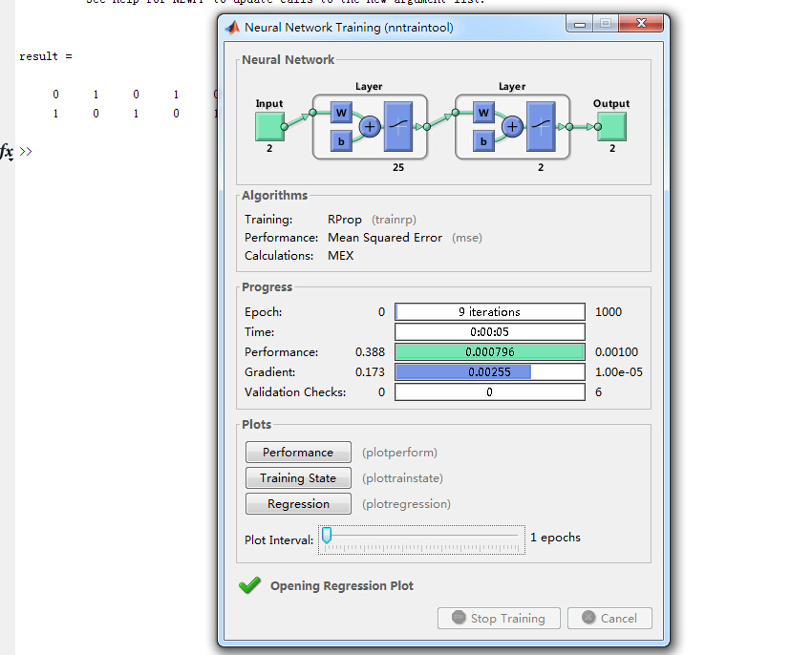Select the W weight block in the 2-neuron layer
Image resolution: width=812 pixels, height=655 pixels.
point(483,113)
